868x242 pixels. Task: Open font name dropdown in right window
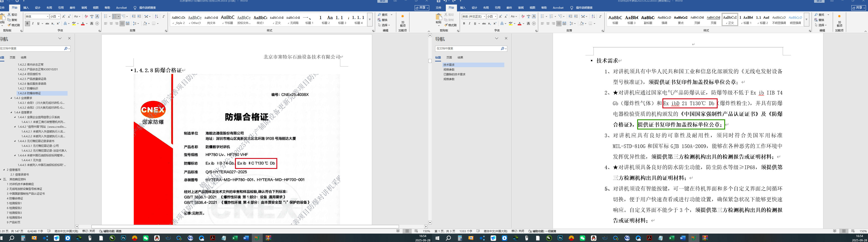(x=484, y=17)
